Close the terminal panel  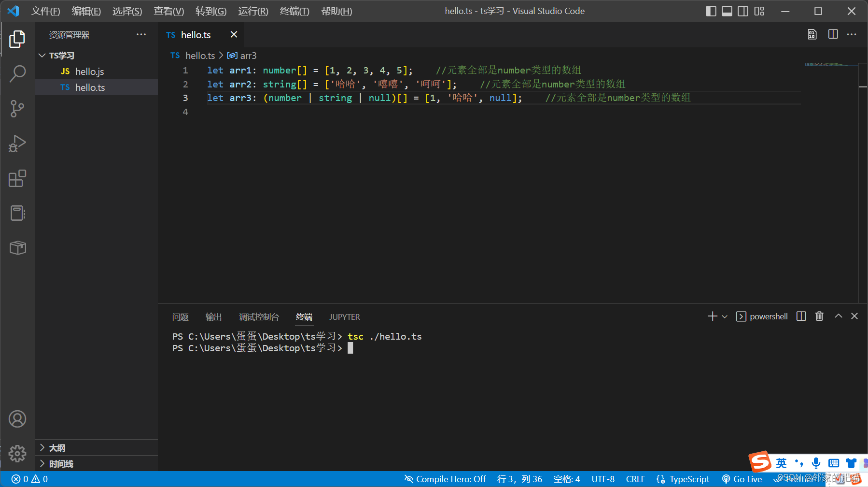click(x=854, y=316)
